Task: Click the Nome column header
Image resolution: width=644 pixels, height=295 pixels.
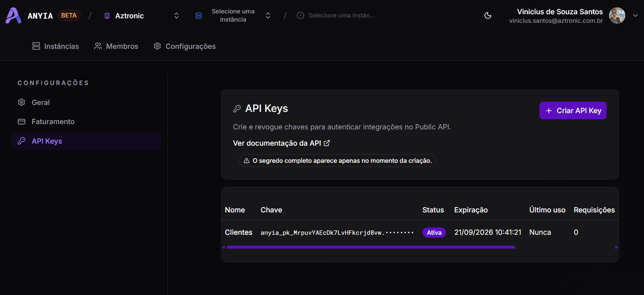Action: [x=235, y=210]
